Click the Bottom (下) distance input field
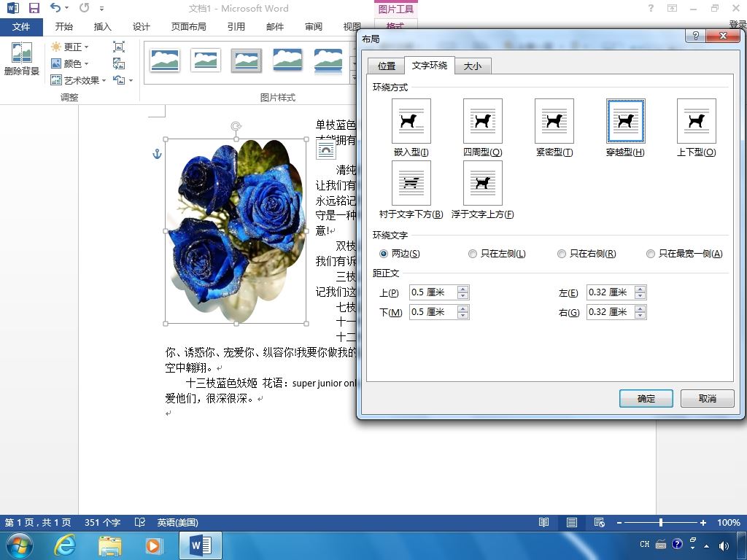 [433, 312]
